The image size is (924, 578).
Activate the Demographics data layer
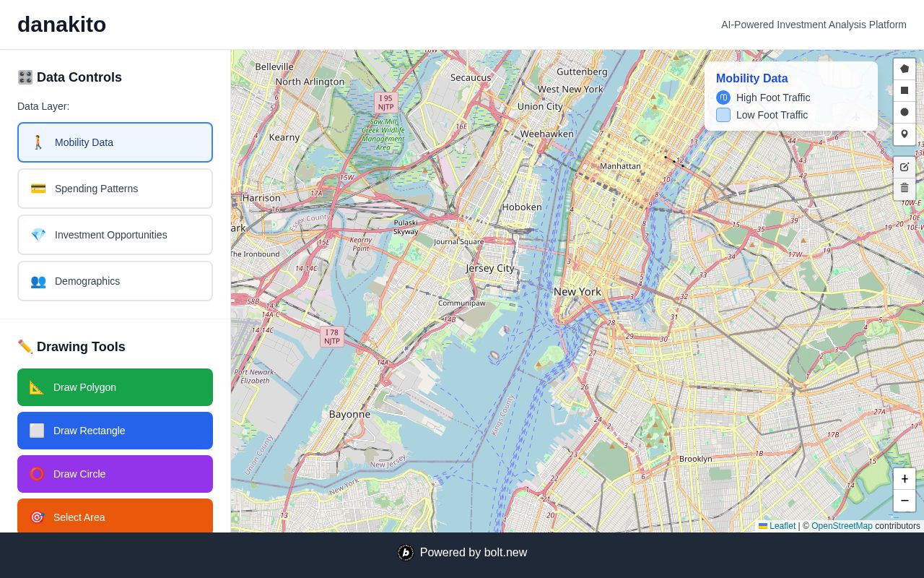coord(115,281)
